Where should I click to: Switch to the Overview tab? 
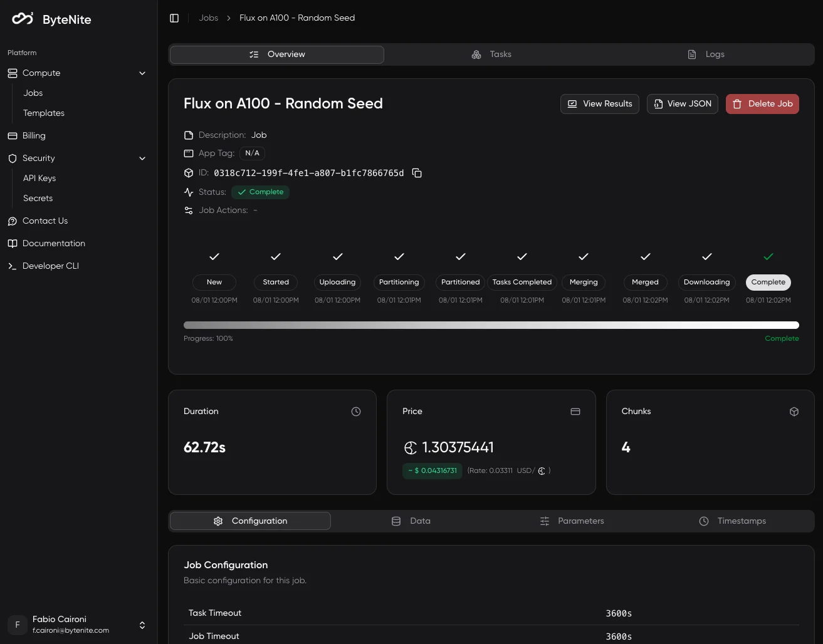(x=277, y=55)
